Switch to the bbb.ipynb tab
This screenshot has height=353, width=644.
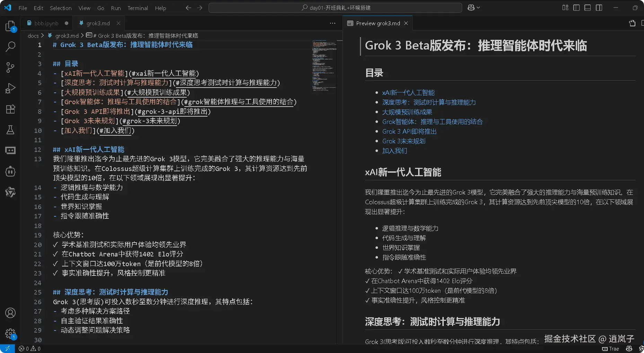click(x=46, y=23)
